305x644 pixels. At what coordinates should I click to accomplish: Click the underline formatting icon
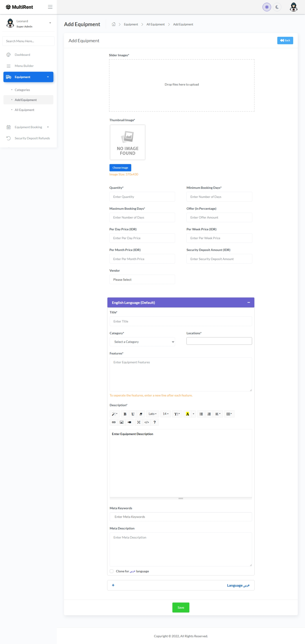(x=133, y=414)
